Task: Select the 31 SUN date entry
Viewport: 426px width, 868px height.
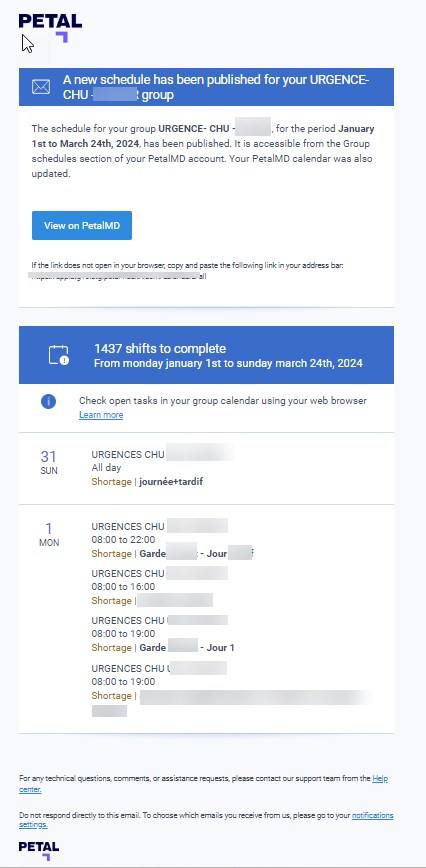Action: (49, 463)
